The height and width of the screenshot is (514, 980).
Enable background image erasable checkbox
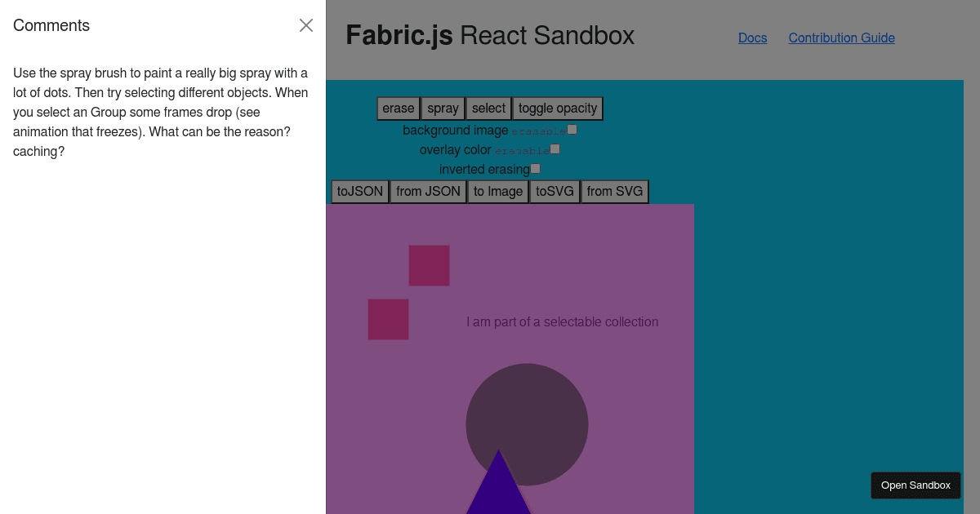571,129
